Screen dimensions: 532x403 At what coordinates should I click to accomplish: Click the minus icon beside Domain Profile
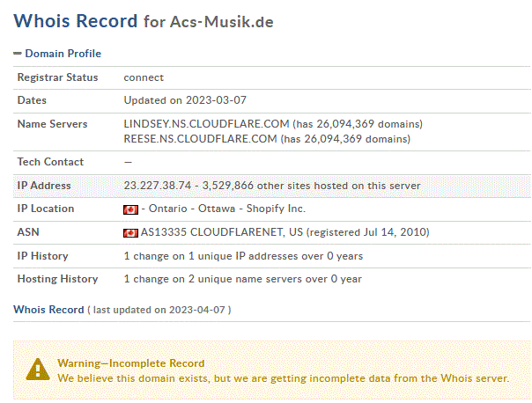coord(18,54)
